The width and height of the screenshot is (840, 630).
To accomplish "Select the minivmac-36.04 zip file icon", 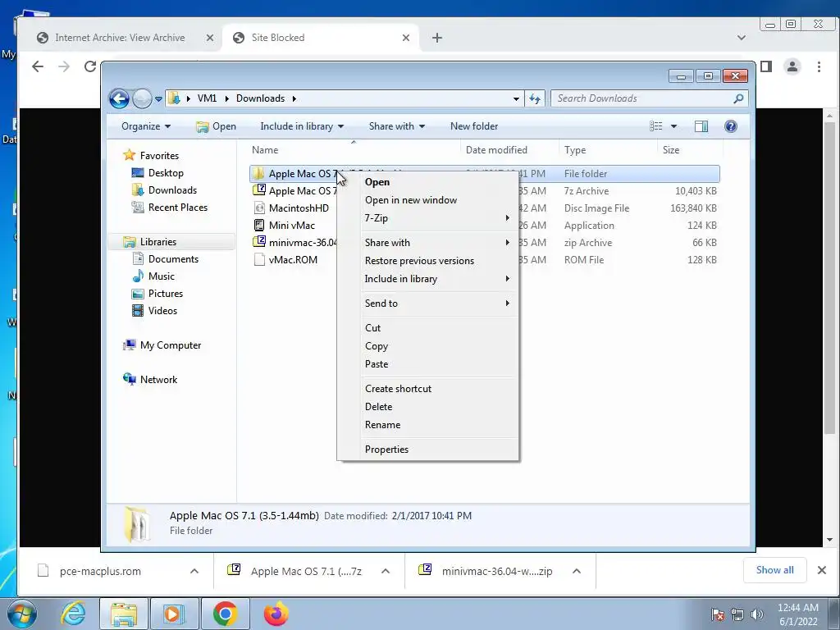I will pos(259,242).
